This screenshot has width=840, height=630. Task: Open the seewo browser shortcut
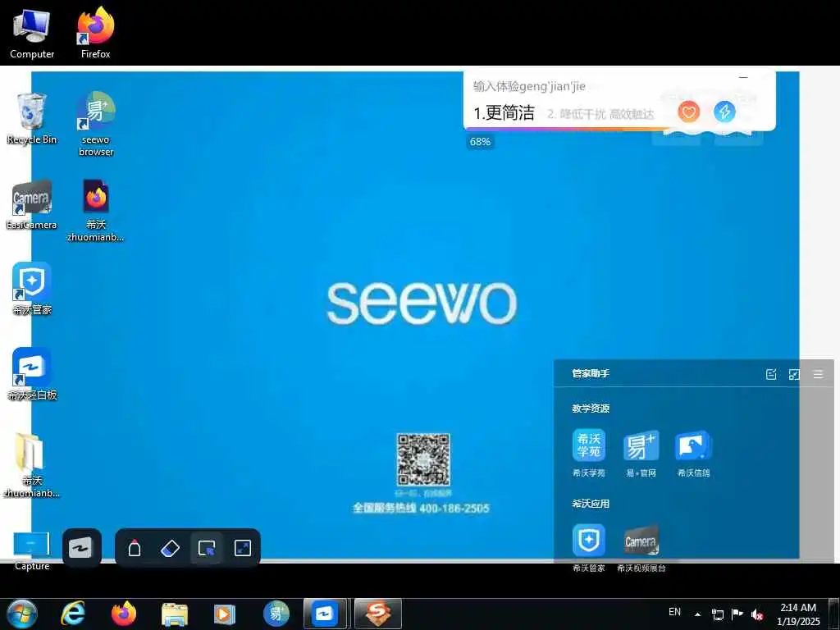[x=96, y=125]
